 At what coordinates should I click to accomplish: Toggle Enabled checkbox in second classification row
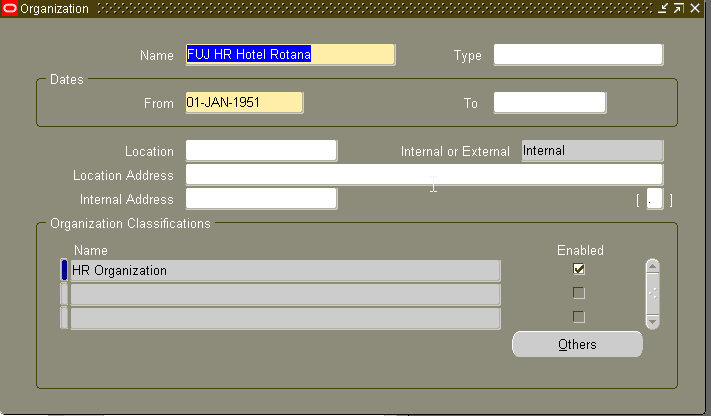pyautogui.click(x=579, y=293)
